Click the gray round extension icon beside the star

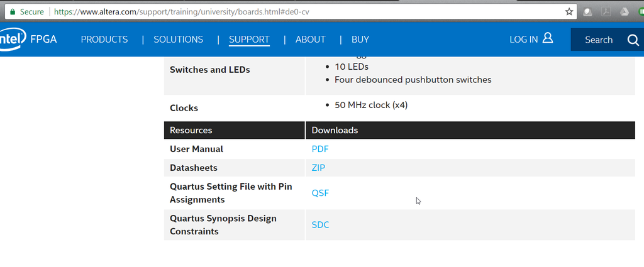588,11
